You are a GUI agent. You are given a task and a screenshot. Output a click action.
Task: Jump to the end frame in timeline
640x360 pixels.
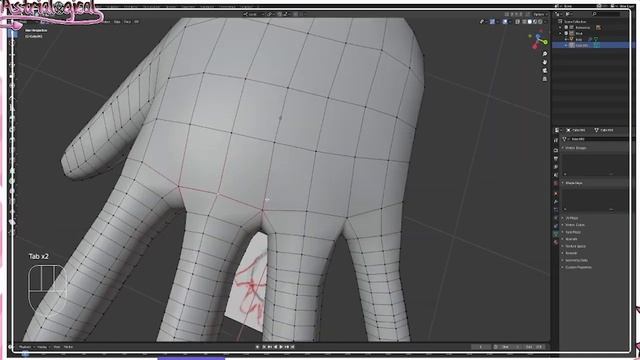[292, 347]
